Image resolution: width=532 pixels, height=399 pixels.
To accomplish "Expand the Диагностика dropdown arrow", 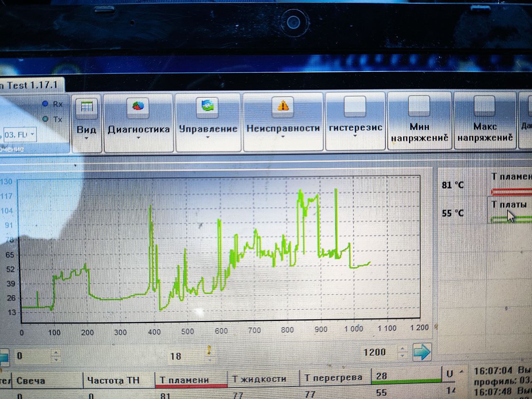I will click(138, 138).
